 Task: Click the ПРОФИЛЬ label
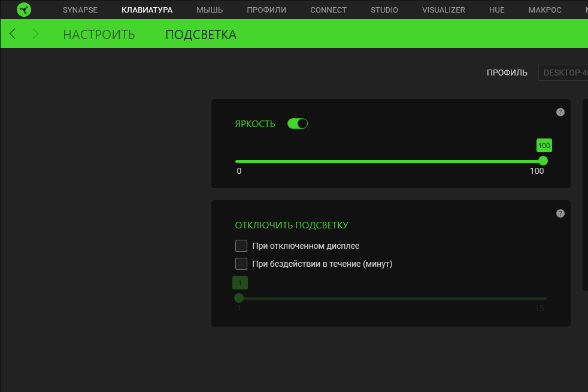click(x=507, y=73)
